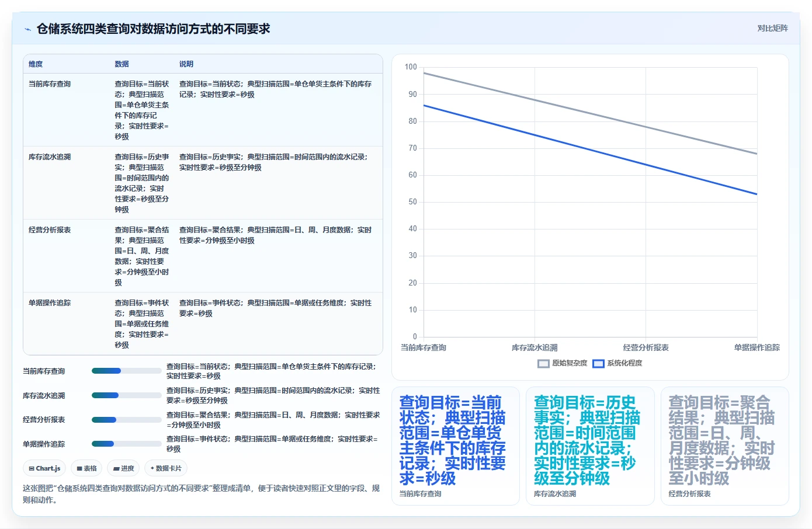The width and height of the screenshot is (812, 529).
Task: Click the progress bar beside 当前库存查询
Action: (x=127, y=371)
